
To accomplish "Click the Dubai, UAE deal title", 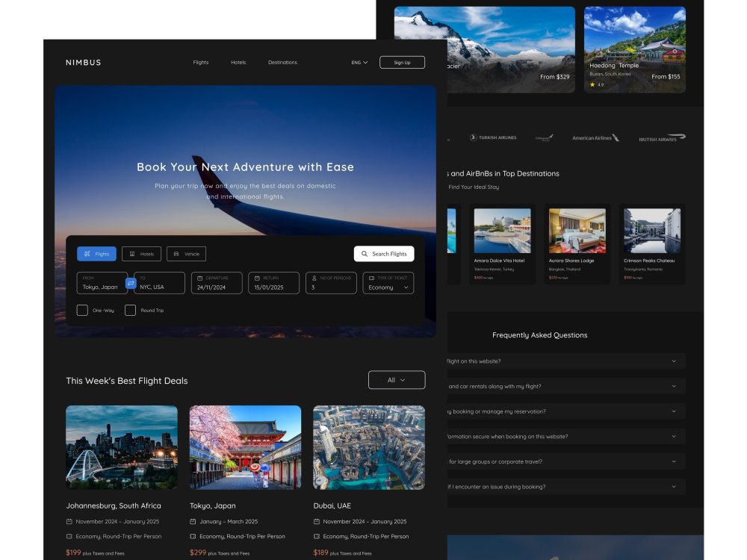I will [332, 505].
